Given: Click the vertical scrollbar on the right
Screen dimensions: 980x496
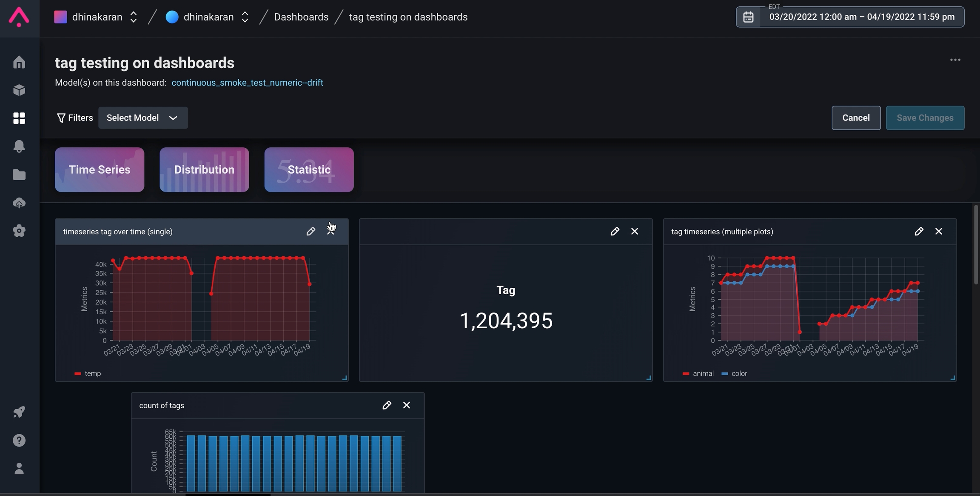Looking at the screenshot, I should [x=976, y=245].
